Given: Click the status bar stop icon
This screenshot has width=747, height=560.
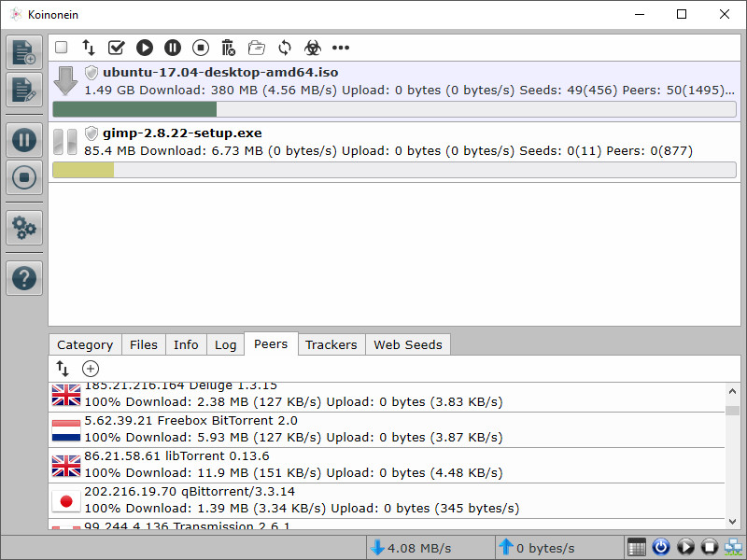Looking at the screenshot, I should pos(710,547).
